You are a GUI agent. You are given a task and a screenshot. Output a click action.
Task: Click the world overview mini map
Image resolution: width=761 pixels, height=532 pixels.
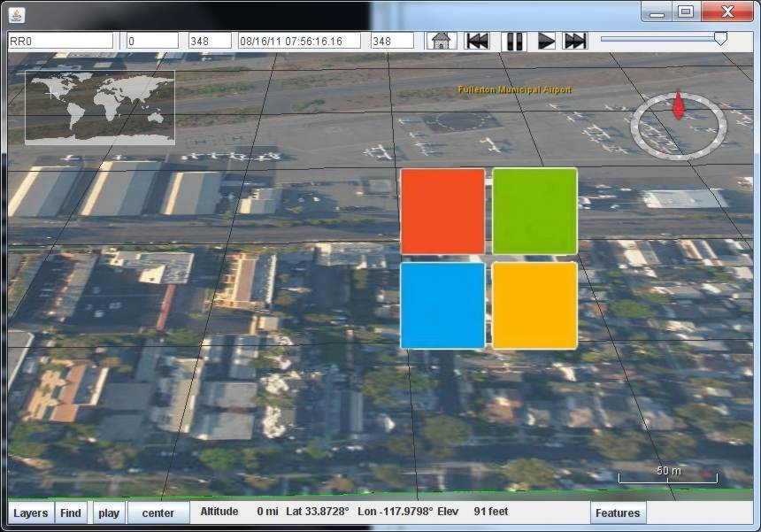[100, 107]
